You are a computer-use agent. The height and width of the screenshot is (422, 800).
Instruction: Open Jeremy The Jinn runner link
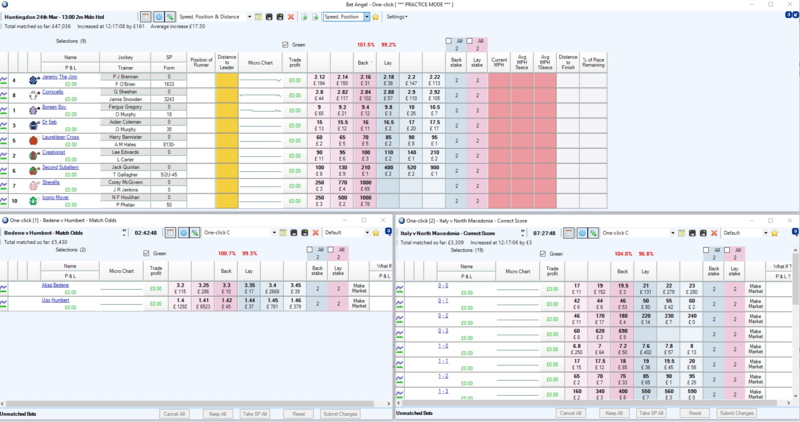pos(60,77)
